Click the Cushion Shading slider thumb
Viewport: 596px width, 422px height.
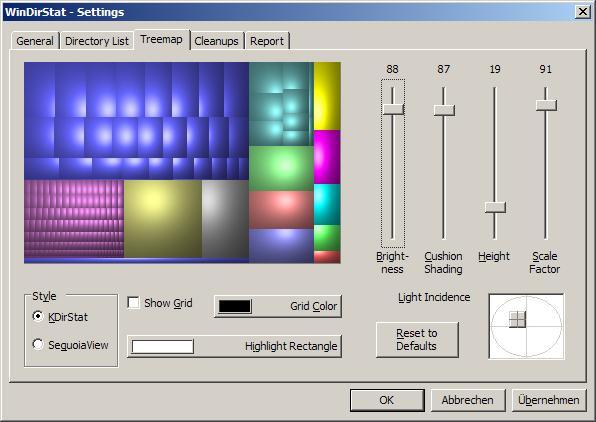(x=444, y=110)
